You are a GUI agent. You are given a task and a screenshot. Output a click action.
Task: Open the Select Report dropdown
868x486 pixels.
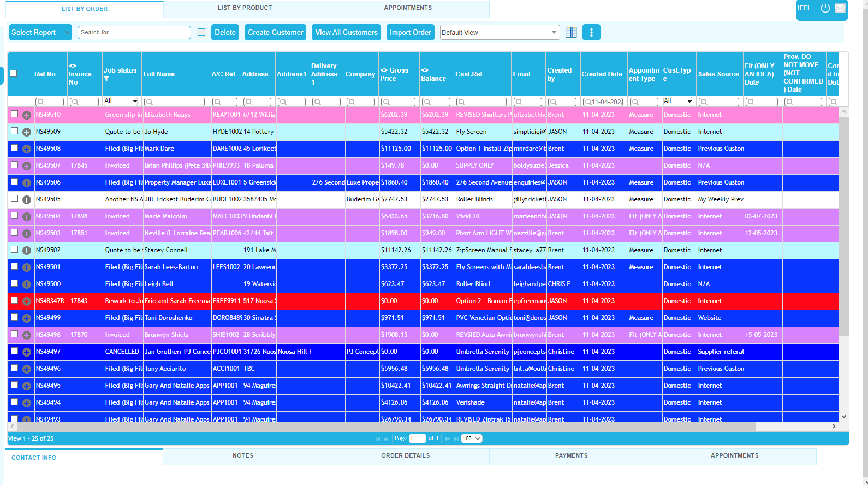[40, 32]
